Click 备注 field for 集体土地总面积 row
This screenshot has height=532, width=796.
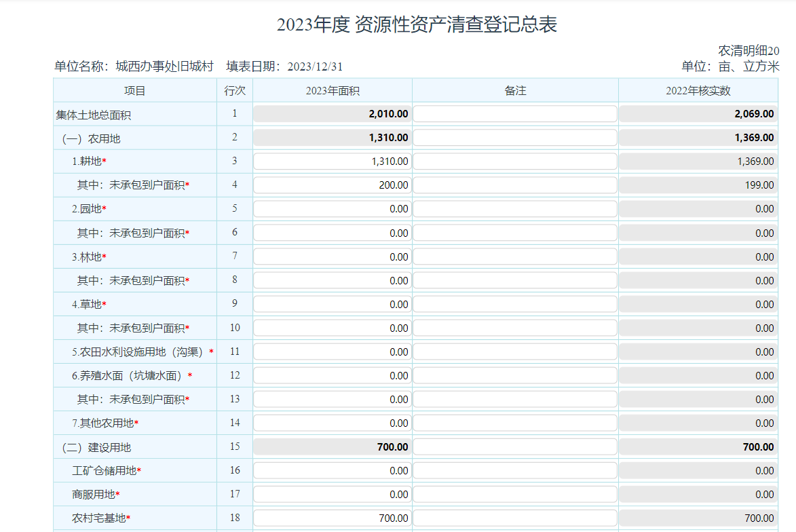[x=515, y=114]
